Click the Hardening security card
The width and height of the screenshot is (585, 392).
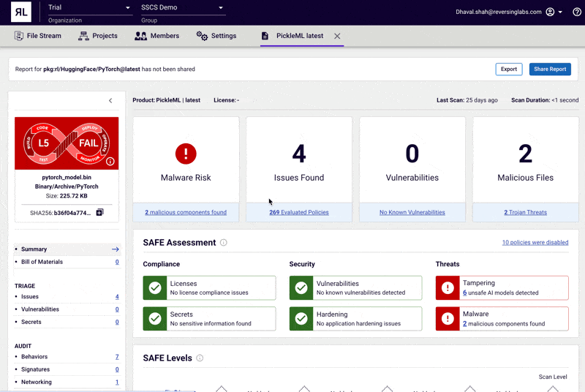[355, 319]
